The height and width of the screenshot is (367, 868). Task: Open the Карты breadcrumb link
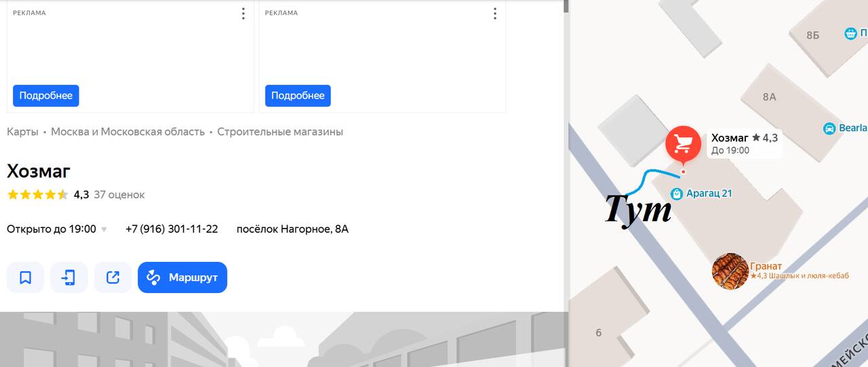pyautogui.click(x=22, y=132)
